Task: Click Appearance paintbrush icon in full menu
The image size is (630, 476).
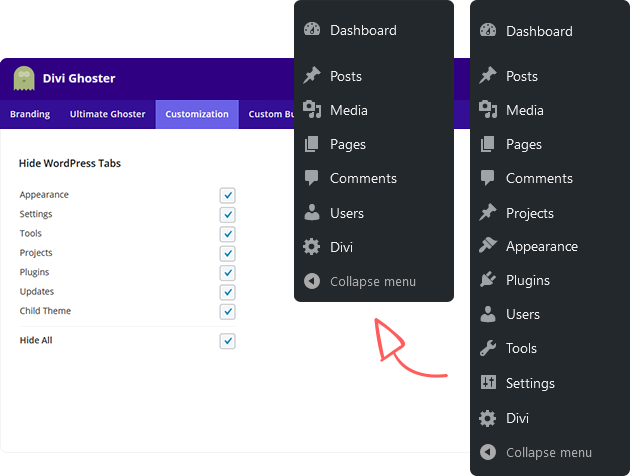Action: tap(488, 245)
